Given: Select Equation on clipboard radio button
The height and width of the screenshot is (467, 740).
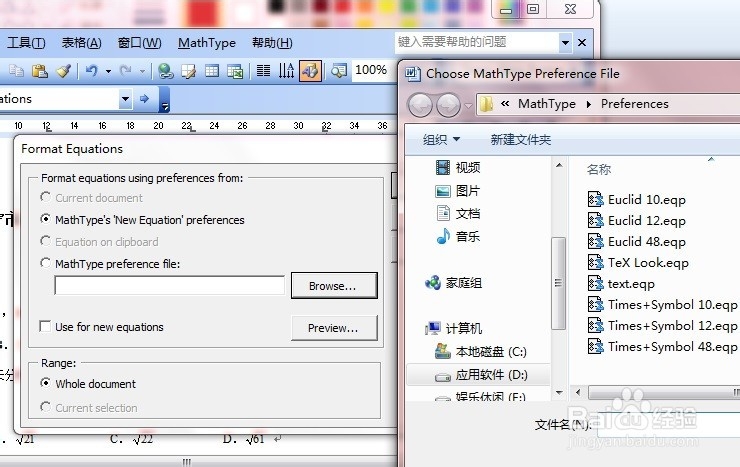Looking at the screenshot, I should pyautogui.click(x=45, y=241).
